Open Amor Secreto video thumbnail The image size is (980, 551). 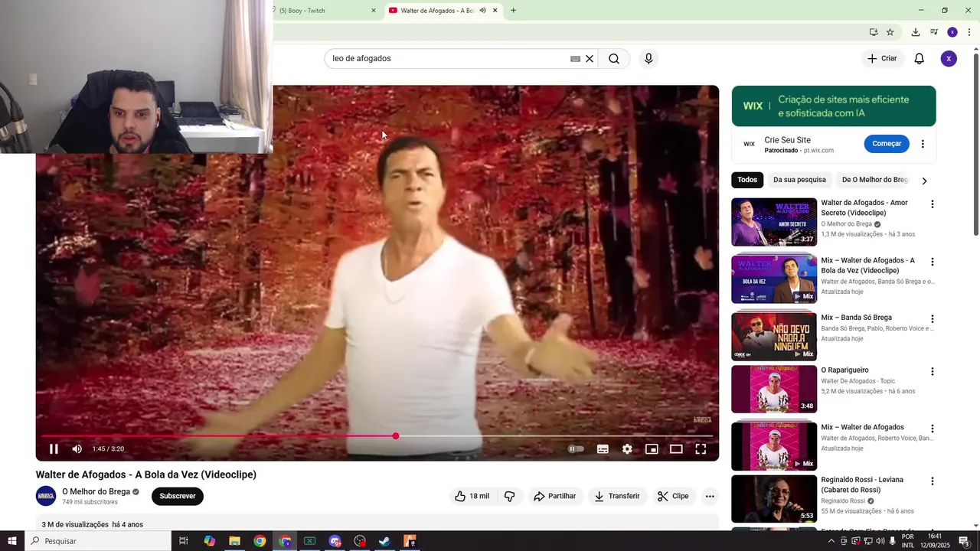(774, 222)
